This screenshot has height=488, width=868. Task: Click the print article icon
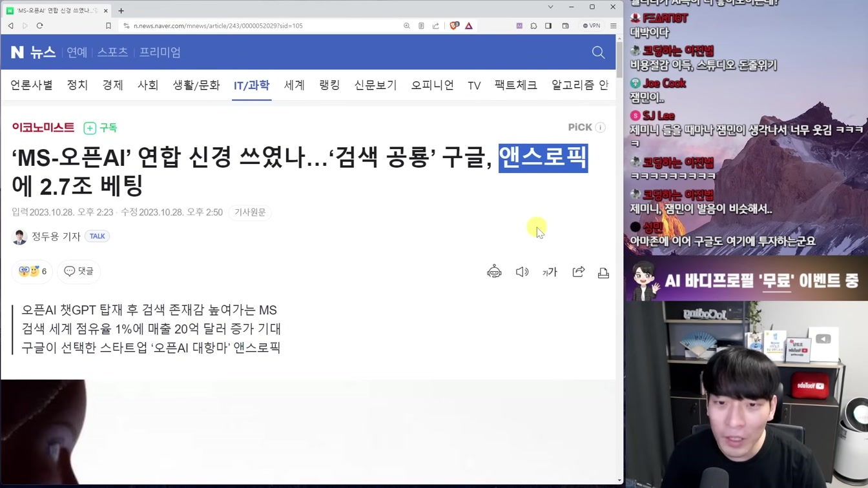pos(603,272)
